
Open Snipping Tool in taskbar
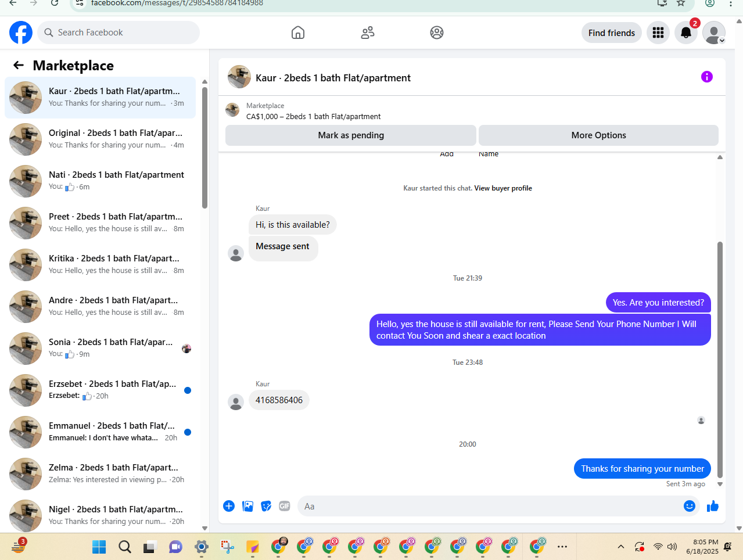[227, 547]
